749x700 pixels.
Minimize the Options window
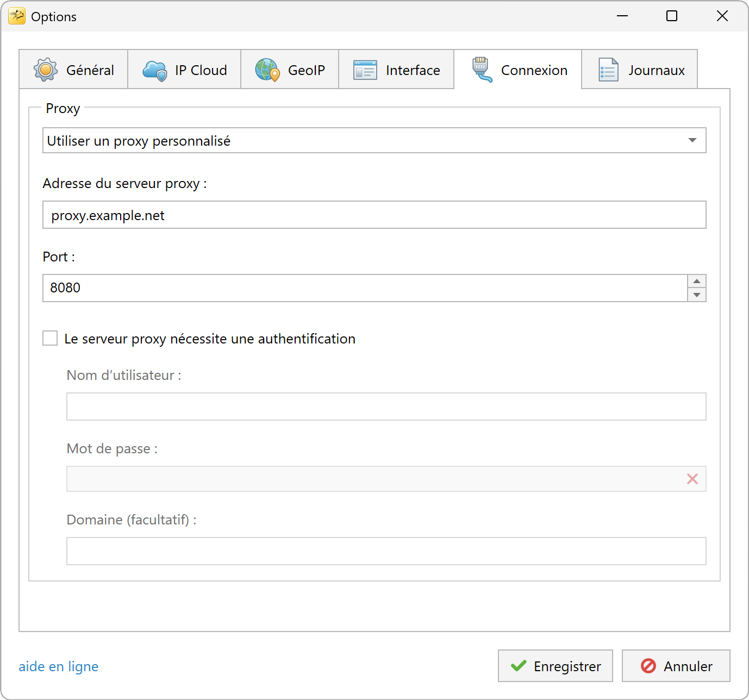(622, 16)
